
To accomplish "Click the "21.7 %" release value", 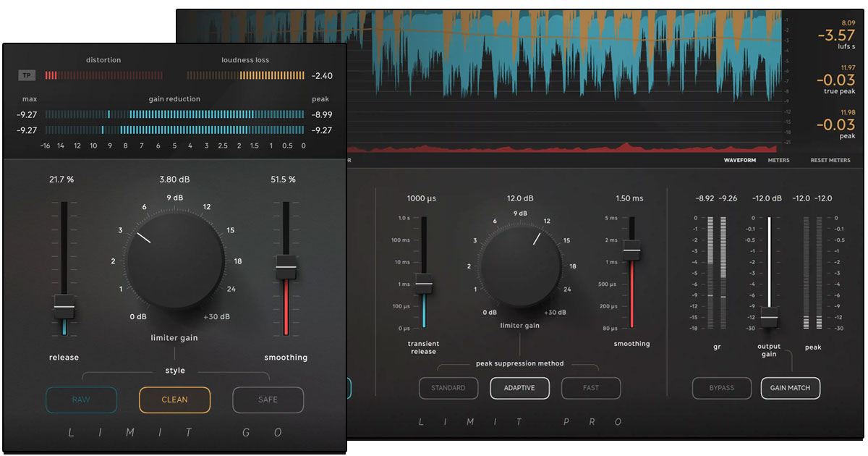I will click(61, 180).
